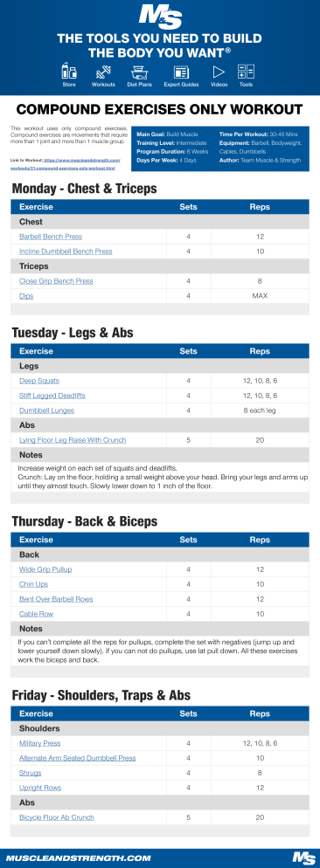Select the Workouts dumbbell icon

(103, 72)
